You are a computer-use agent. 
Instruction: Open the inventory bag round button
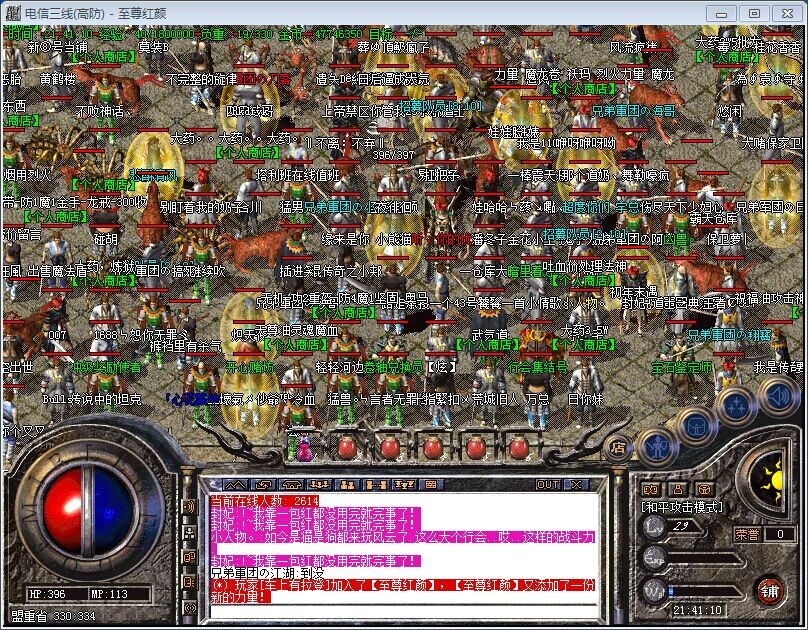click(696, 425)
